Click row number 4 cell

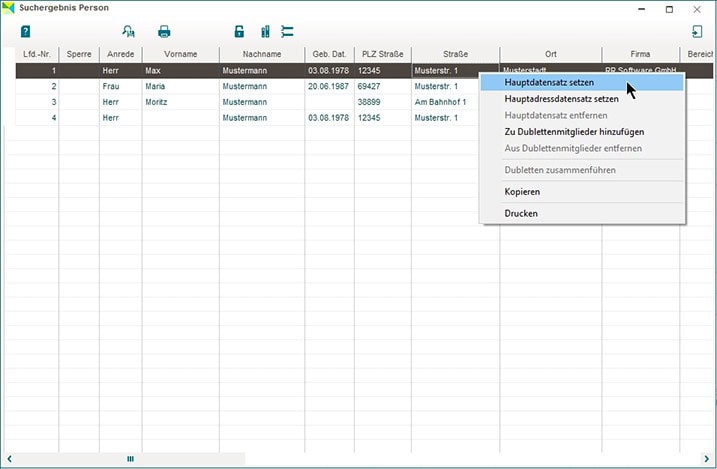(x=37, y=118)
